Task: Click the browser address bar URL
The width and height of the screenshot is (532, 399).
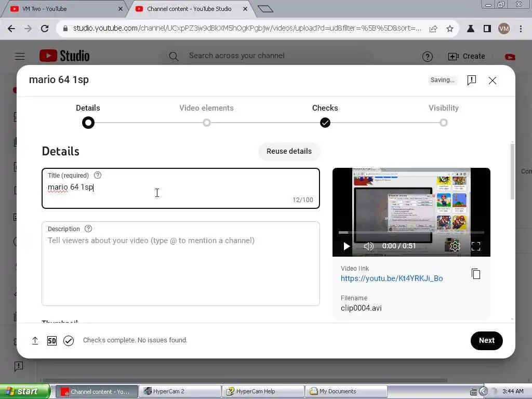Action: pos(247,28)
